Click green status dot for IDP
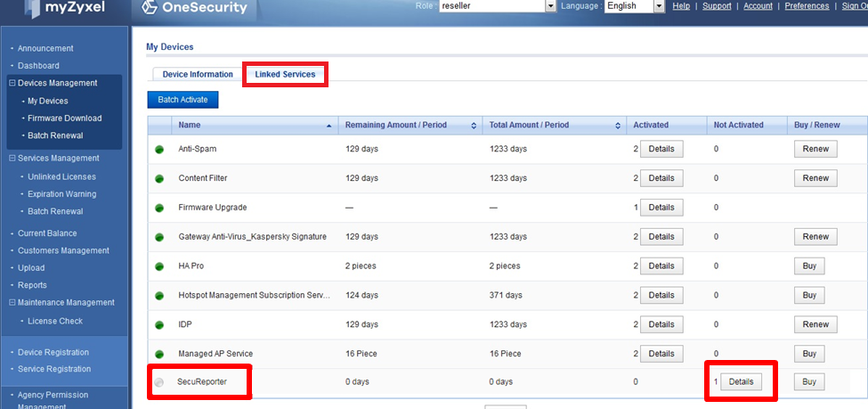 tap(159, 324)
